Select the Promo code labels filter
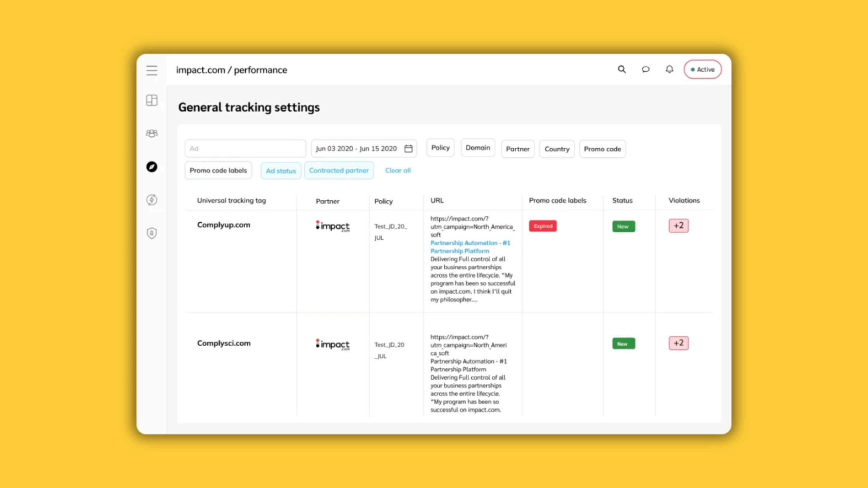Image resolution: width=868 pixels, height=488 pixels. pyautogui.click(x=218, y=170)
